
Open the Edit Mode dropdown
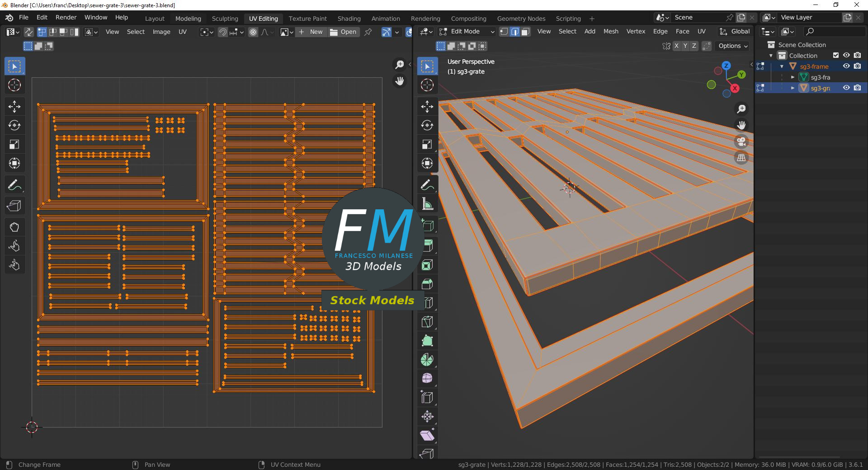(467, 32)
